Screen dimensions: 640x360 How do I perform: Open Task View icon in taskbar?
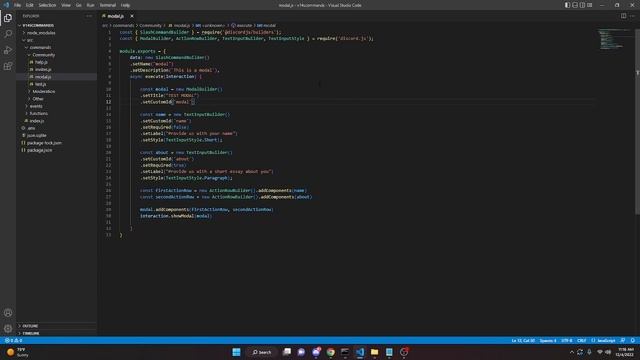point(287,352)
